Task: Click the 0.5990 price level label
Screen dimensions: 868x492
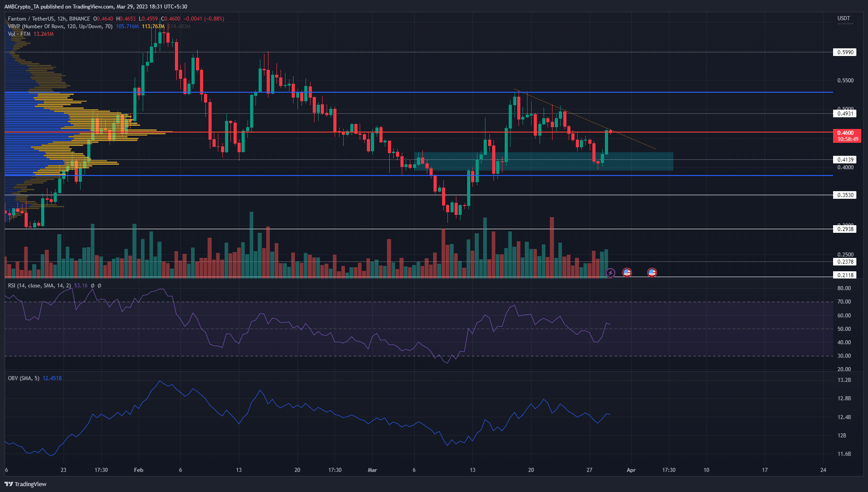Action: point(845,52)
